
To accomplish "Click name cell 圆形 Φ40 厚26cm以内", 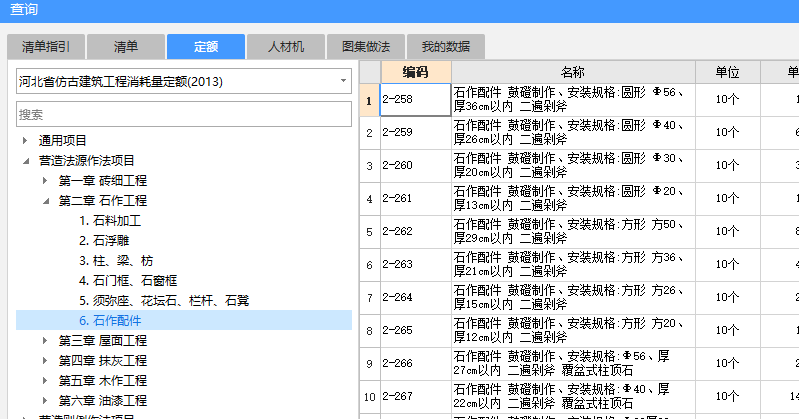I will [573, 133].
